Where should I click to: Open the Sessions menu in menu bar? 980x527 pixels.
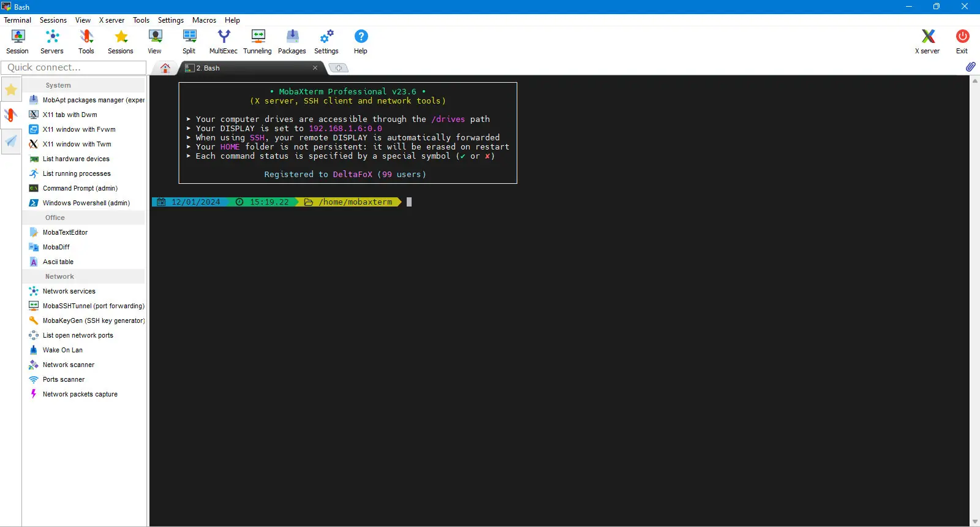tap(53, 20)
